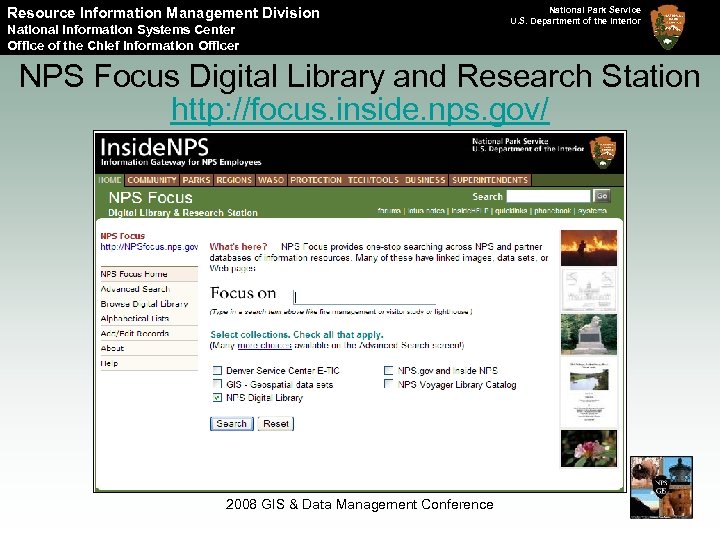Open the http://NPSfocus.nps.gov link
This screenshot has height=540, width=720.
(x=149, y=247)
